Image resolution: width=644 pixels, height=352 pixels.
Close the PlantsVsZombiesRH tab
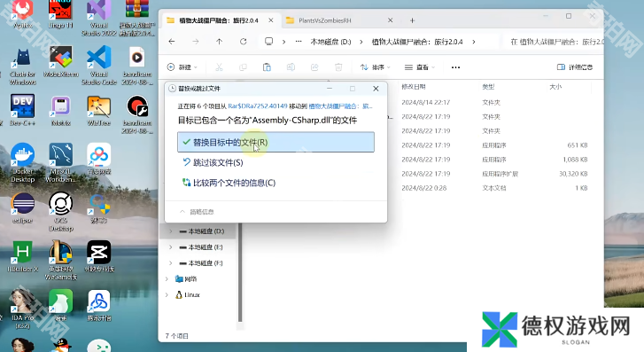coord(390,20)
